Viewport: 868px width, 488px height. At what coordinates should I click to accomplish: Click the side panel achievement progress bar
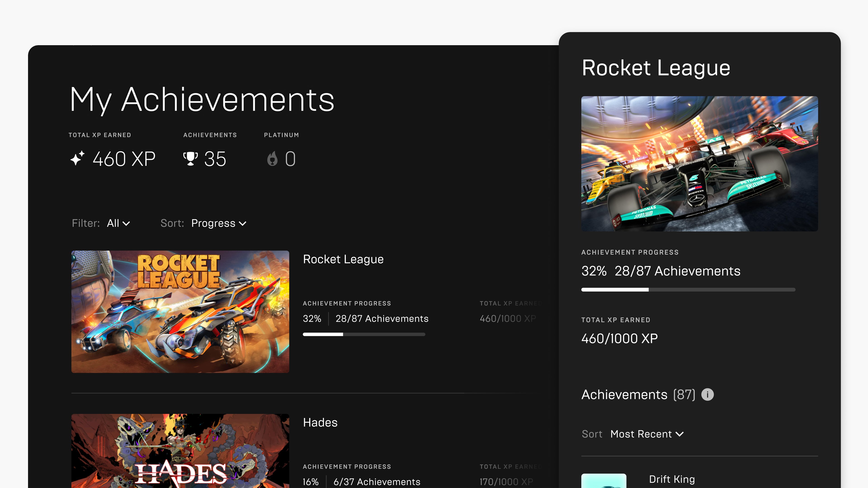pyautogui.click(x=688, y=290)
